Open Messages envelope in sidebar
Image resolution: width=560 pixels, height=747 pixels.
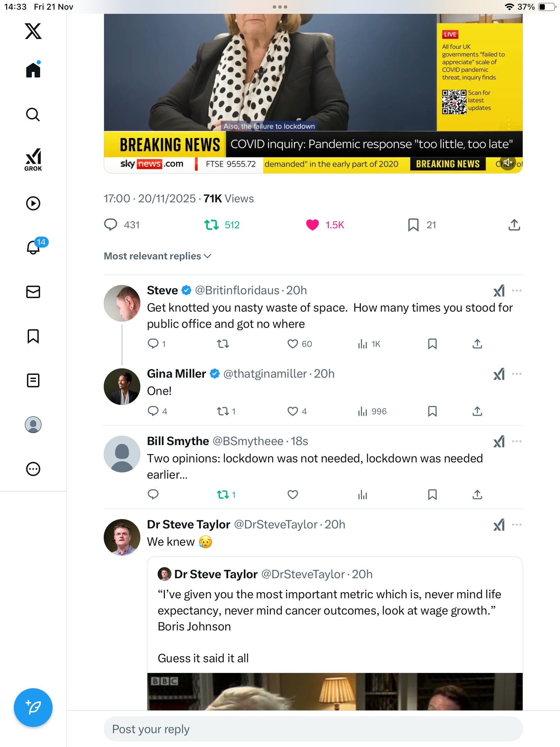tap(33, 292)
